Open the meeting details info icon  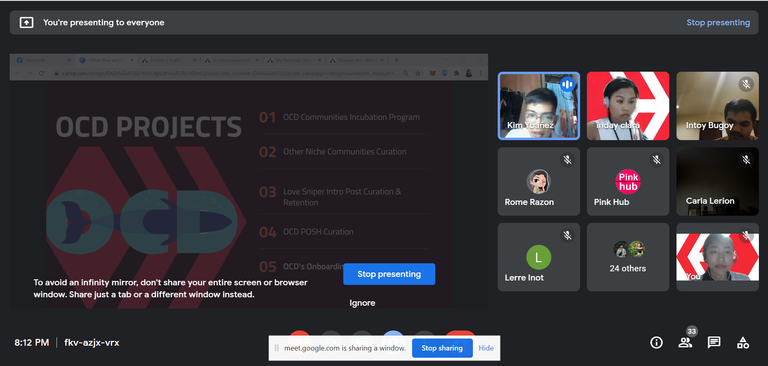click(656, 342)
